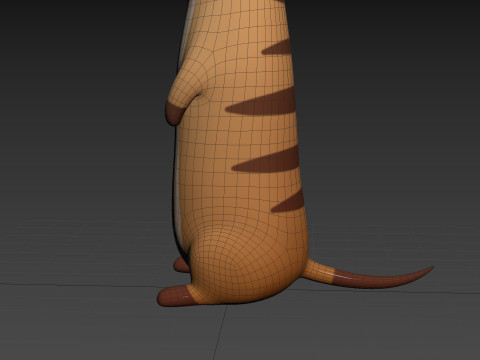Click the near brown foot on the floor

point(176,296)
